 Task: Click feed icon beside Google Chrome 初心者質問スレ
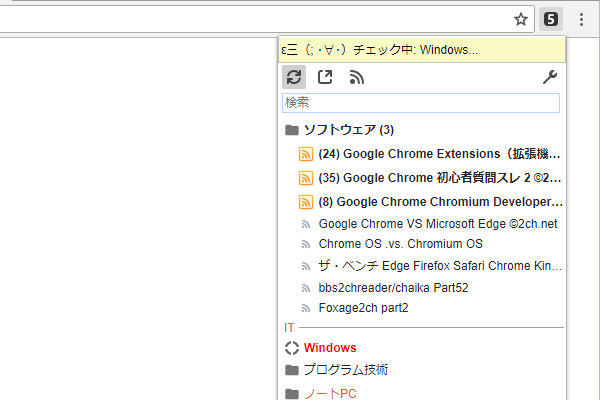click(306, 178)
